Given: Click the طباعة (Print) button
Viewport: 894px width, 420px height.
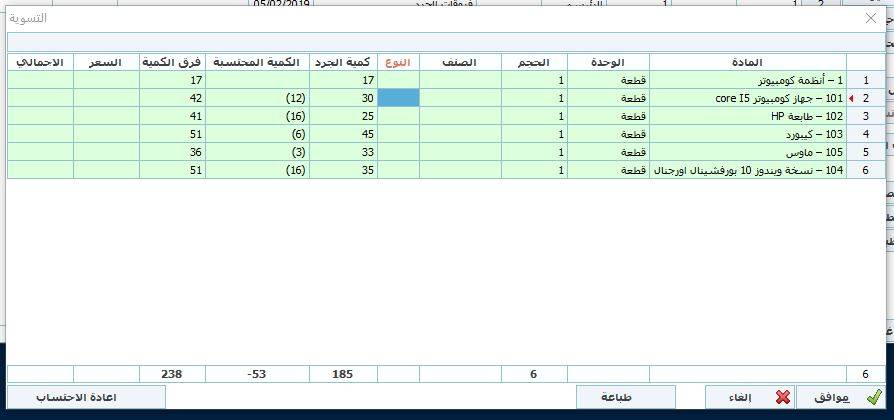Looking at the screenshot, I should tap(625, 397).
